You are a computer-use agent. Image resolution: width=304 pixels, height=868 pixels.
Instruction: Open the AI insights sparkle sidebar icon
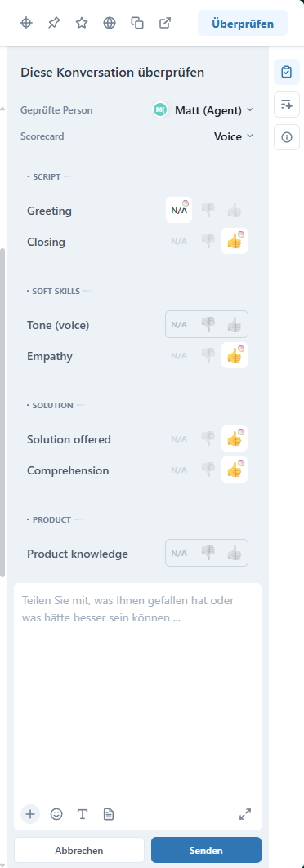click(287, 105)
